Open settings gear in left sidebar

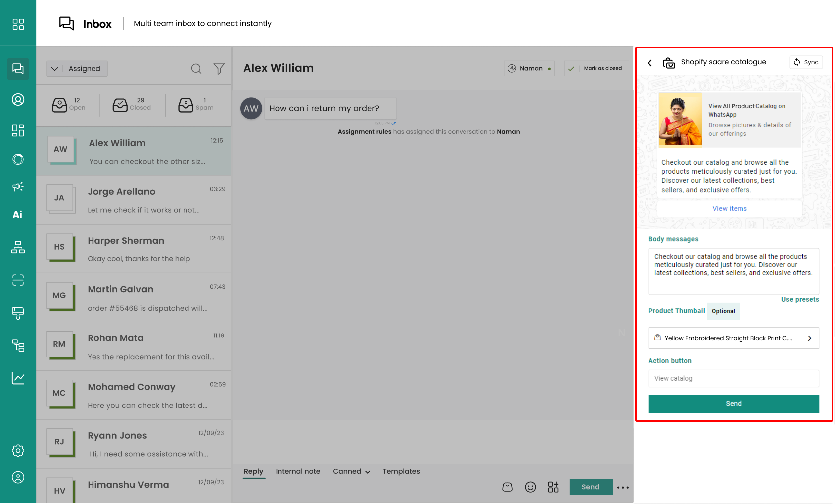point(18,451)
